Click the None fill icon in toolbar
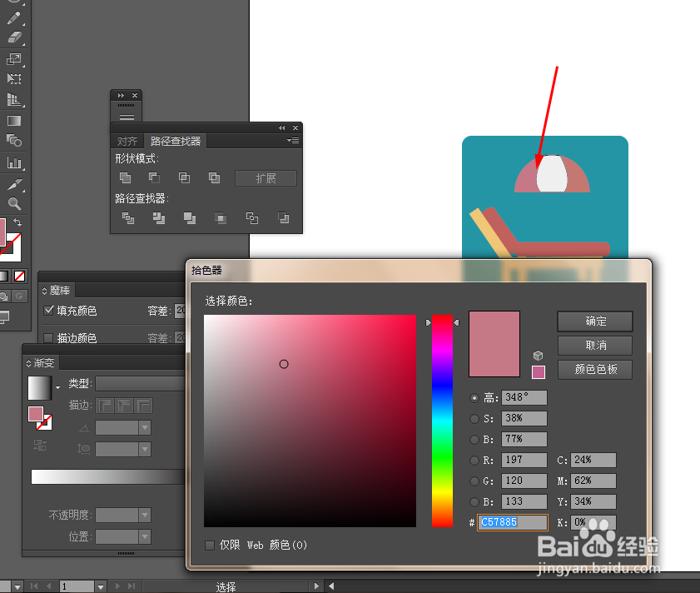 20,277
